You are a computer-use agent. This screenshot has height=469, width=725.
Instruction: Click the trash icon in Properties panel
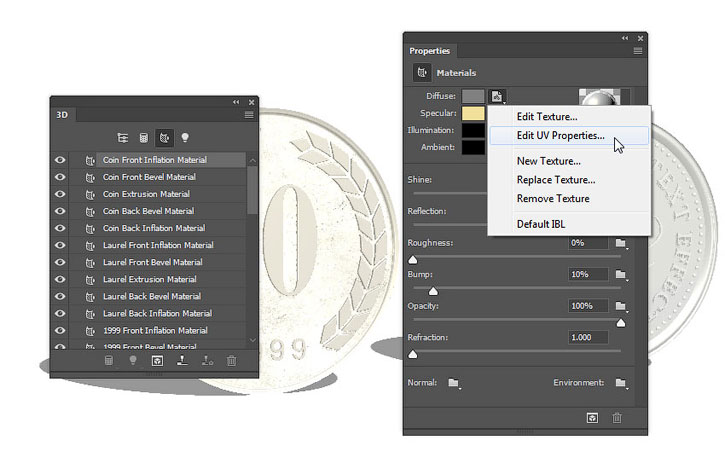[617, 417]
